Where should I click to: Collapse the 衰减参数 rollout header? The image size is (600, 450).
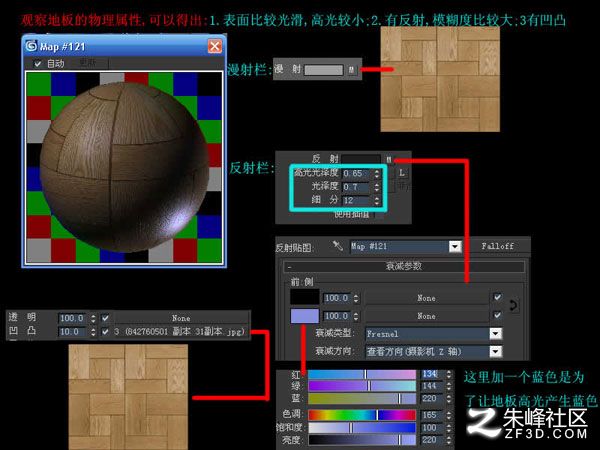tap(404, 266)
